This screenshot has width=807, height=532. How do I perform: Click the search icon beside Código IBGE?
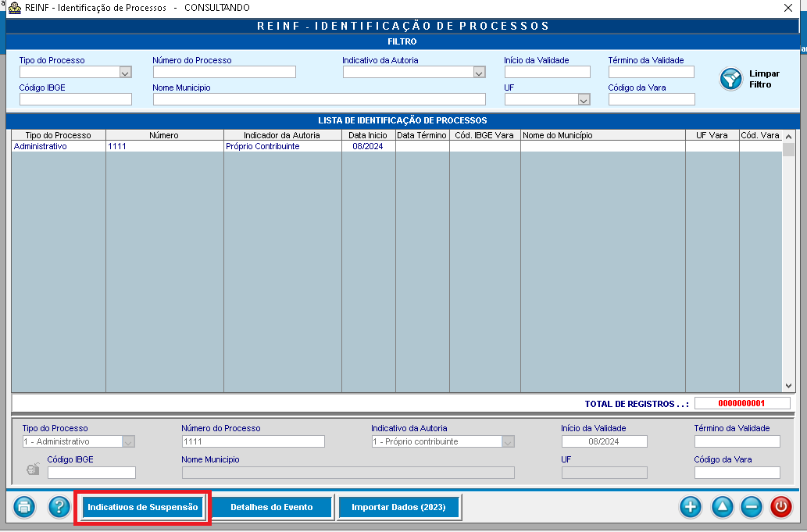click(33, 469)
